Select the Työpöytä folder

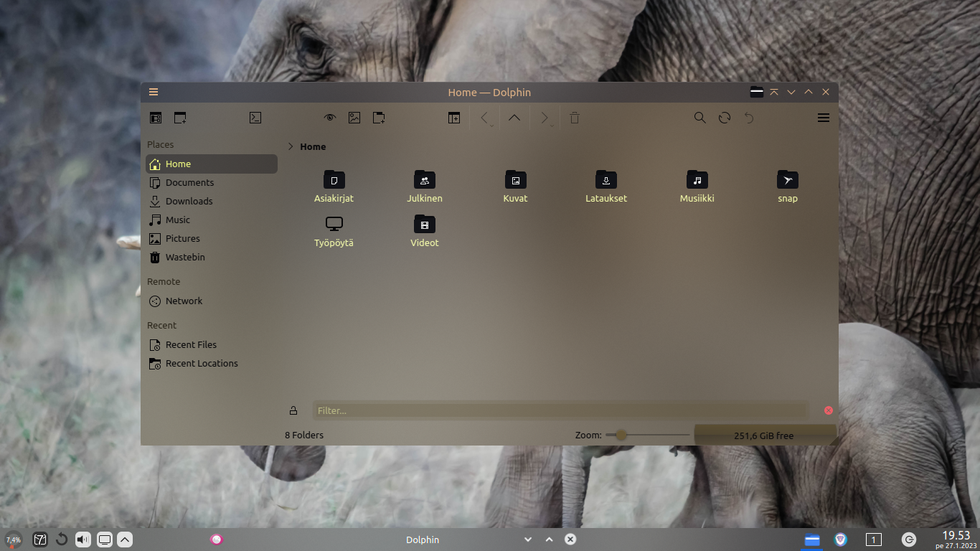[334, 232]
